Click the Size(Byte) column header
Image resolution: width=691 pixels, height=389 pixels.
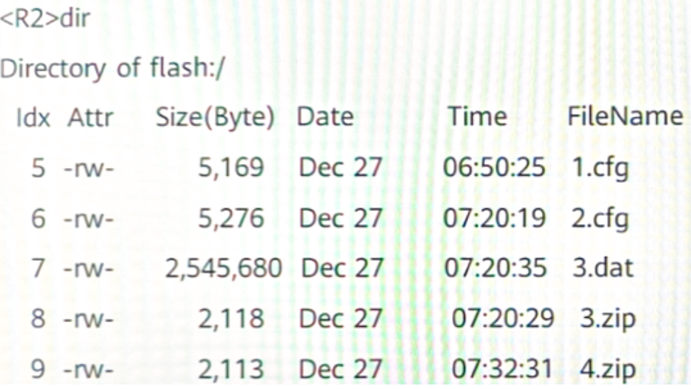[215, 118]
